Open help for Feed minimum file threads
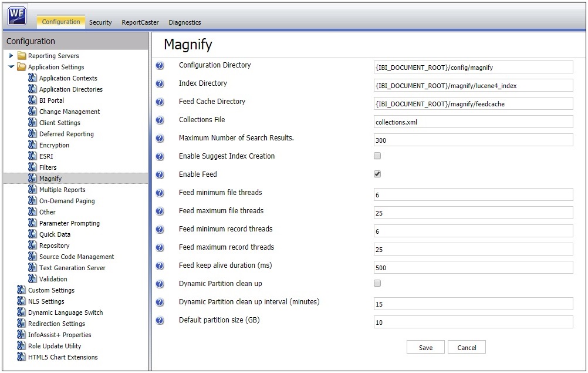This screenshot has height=373, width=588. (x=160, y=193)
